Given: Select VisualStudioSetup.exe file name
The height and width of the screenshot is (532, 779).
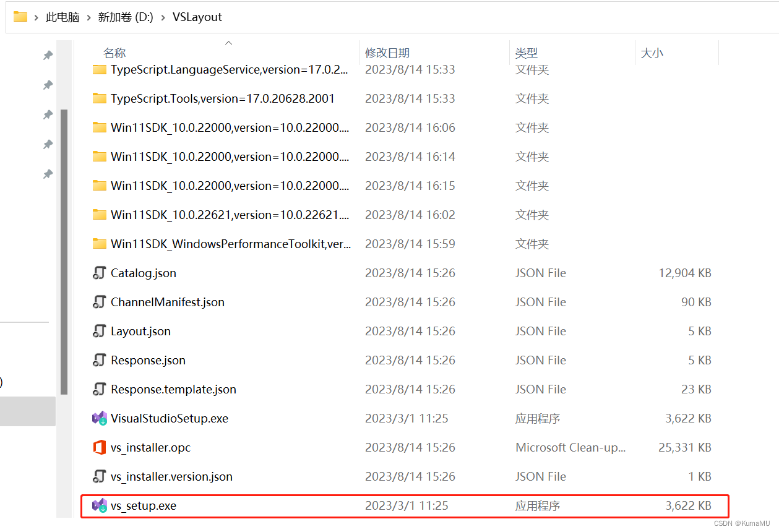Looking at the screenshot, I should (x=170, y=419).
